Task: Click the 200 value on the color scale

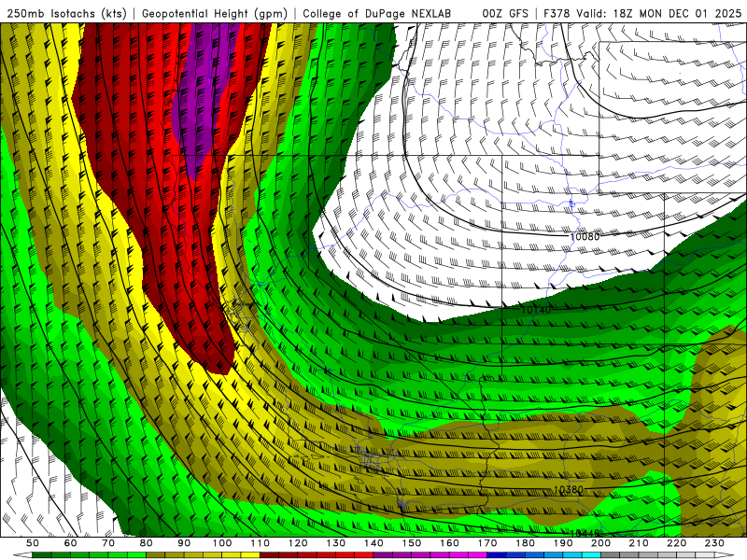Action: click(x=600, y=543)
